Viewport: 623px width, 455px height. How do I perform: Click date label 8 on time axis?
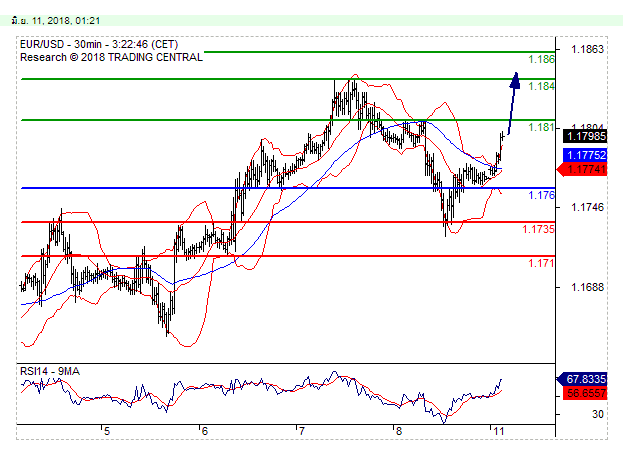click(x=399, y=432)
